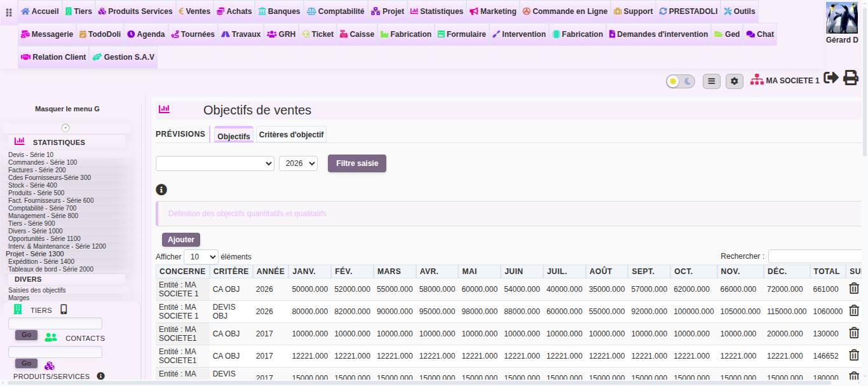
Task: Click the TIERS building icon in sidebar
Action: (x=18, y=310)
